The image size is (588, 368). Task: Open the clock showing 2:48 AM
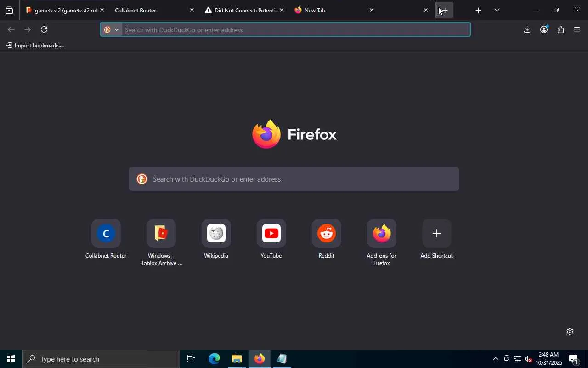[549, 359]
